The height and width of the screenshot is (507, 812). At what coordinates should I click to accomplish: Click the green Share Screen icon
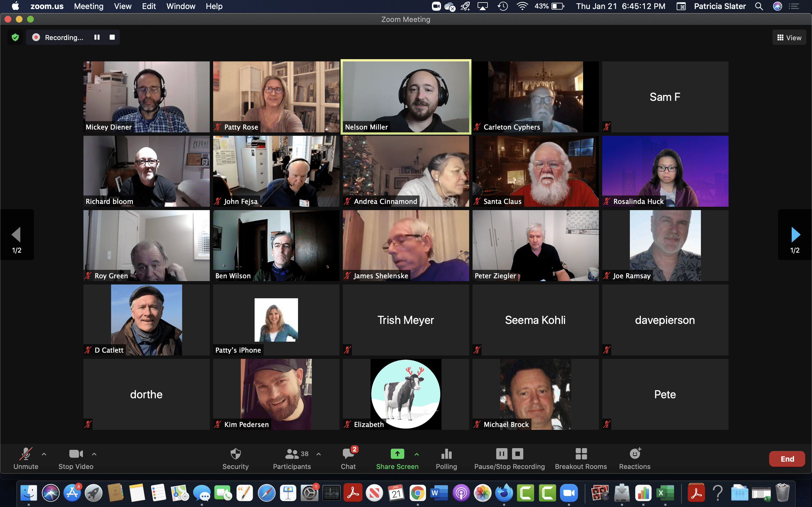click(x=397, y=454)
